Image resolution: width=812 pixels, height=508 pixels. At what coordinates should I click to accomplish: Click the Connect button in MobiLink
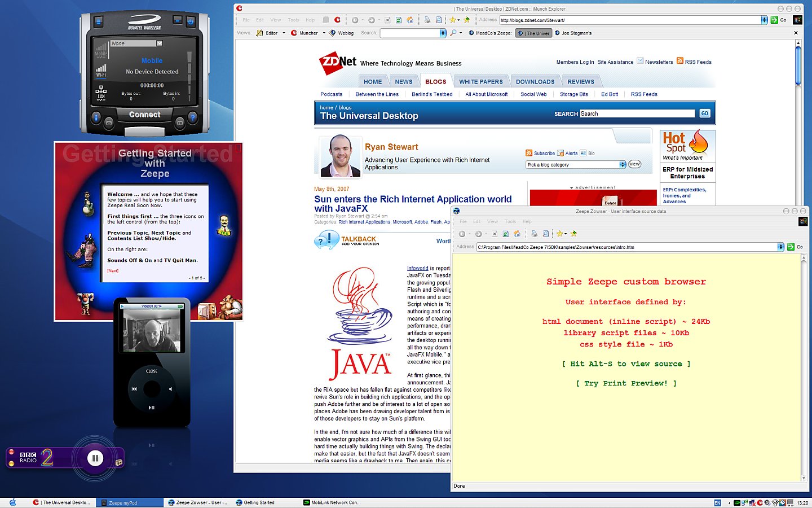(145, 115)
